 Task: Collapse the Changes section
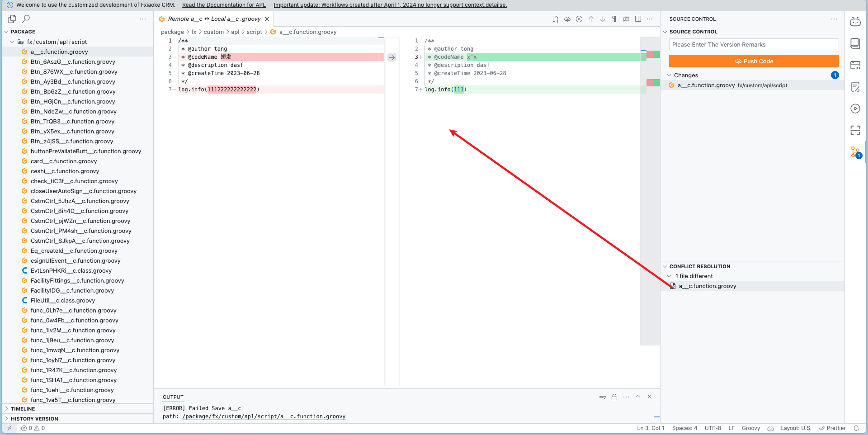tap(670, 76)
